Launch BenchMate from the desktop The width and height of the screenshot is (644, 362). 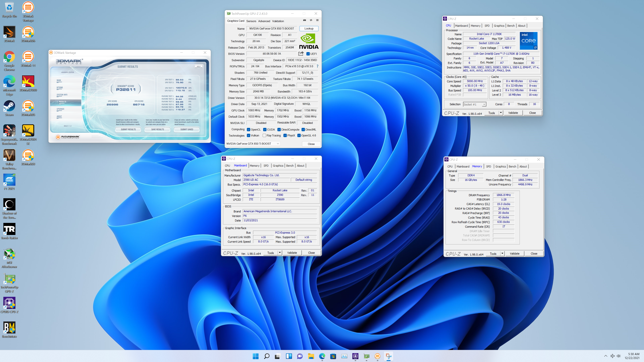[x=9, y=330]
